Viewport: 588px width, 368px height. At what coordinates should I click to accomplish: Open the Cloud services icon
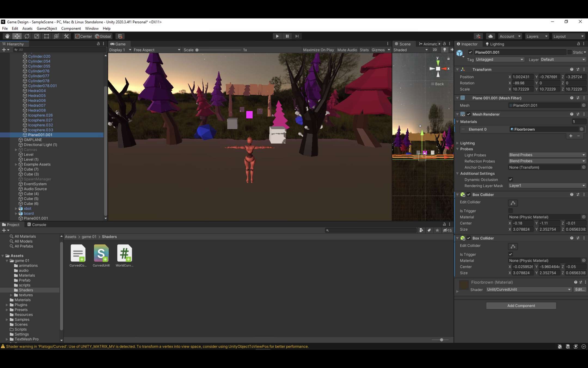click(x=490, y=36)
